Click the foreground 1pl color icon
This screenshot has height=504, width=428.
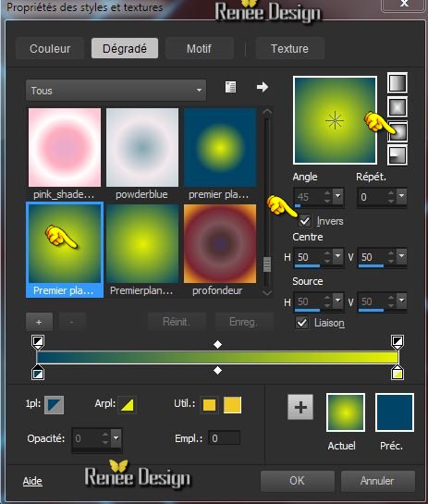tap(54, 405)
